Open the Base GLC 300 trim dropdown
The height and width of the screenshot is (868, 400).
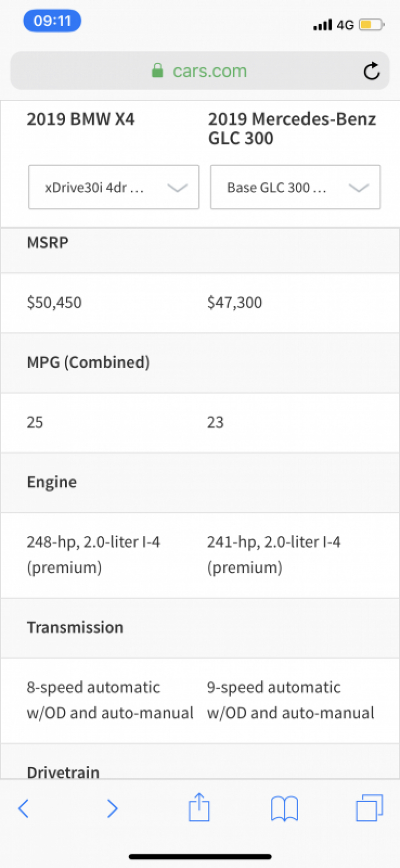click(295, 187)
